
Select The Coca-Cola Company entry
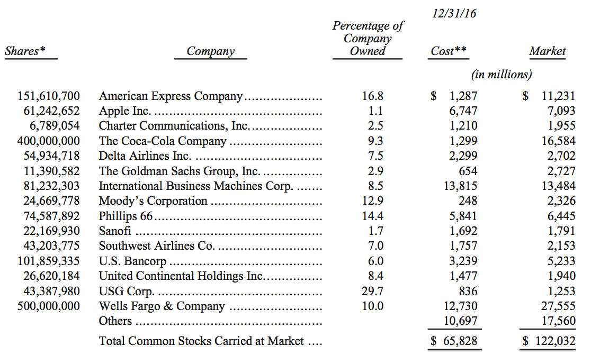[163, 141]
